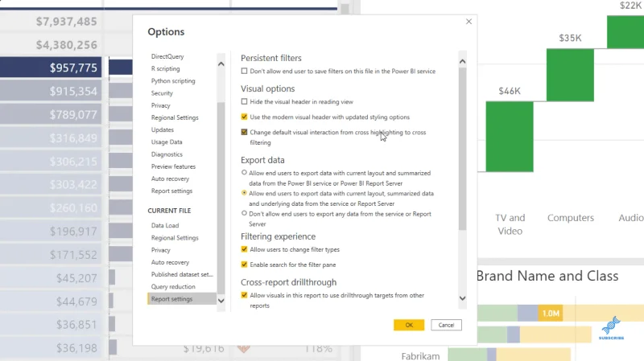This screenshot has width=644, height=361.
Task: Click the Computers axis label
Action: (x=571, y=218)
